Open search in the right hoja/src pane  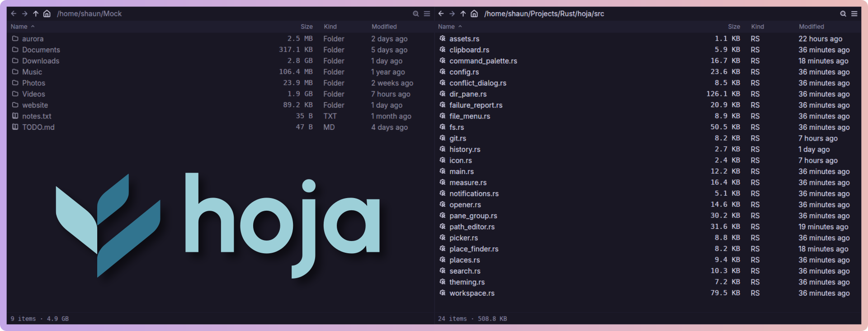[843, 14]
